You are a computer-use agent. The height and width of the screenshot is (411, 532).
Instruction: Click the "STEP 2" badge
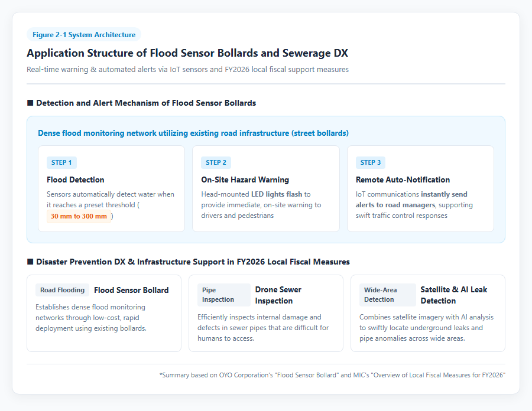216,162
